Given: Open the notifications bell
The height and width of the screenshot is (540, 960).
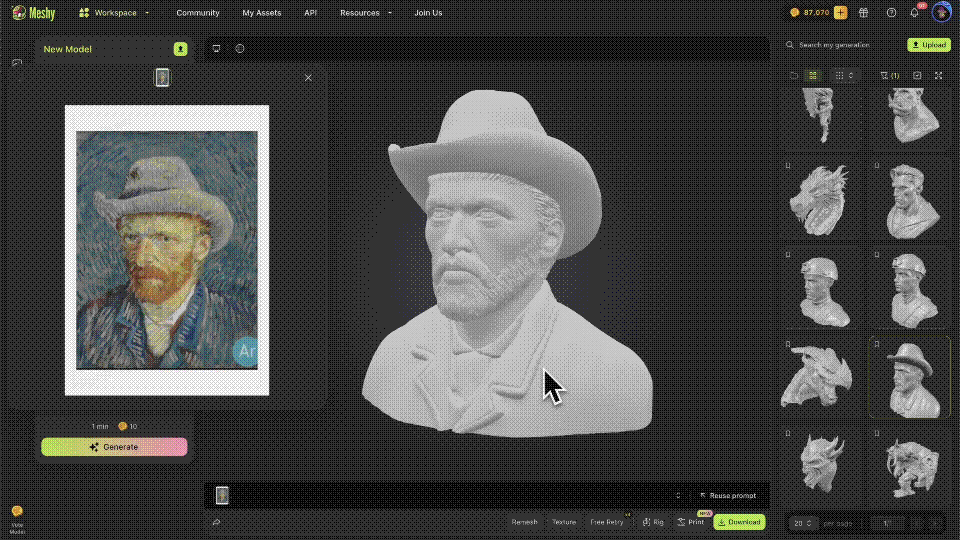Looking at the screenshot, I should coord(914,13).
